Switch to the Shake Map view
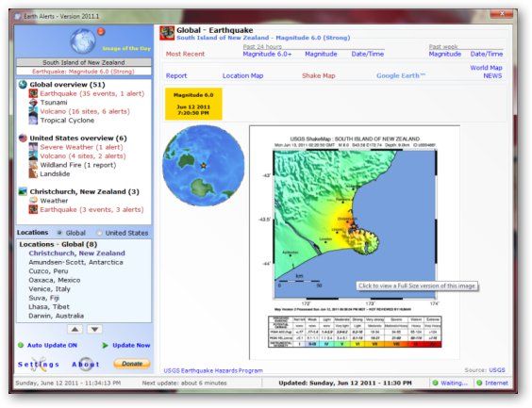Viewport: 532px width, 408px height. click(319, 76)
